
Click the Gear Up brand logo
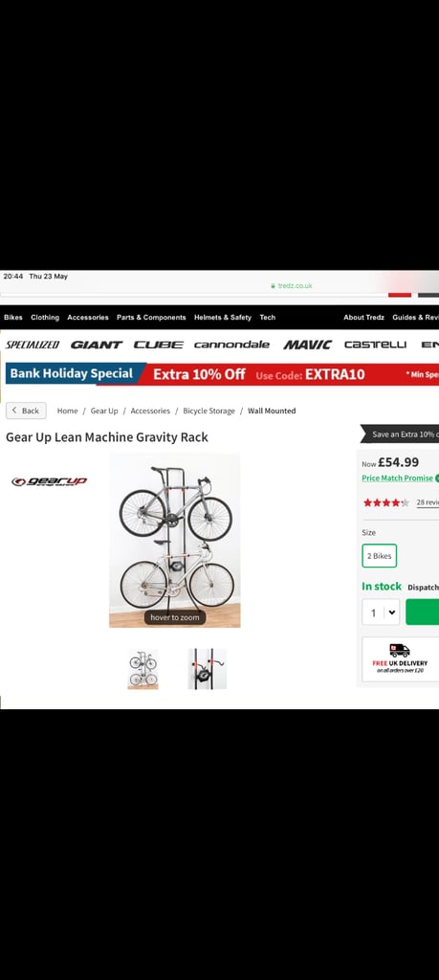point(49,481)
